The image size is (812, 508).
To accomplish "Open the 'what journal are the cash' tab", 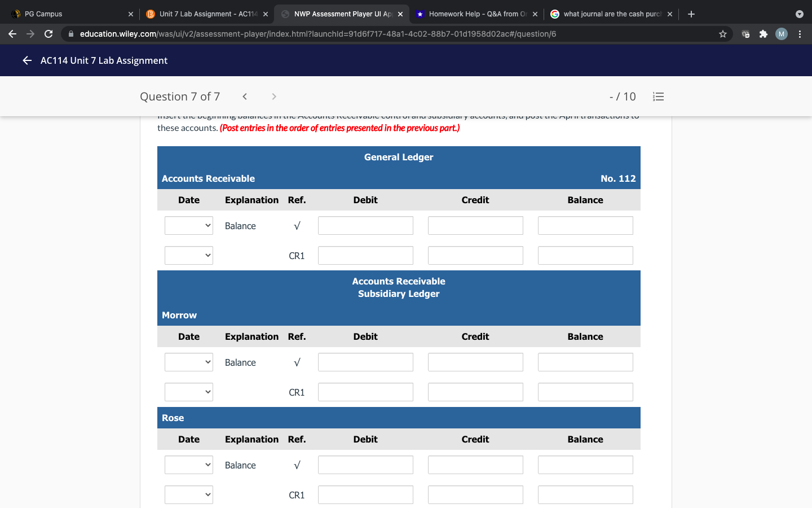I will click(612, 14).
